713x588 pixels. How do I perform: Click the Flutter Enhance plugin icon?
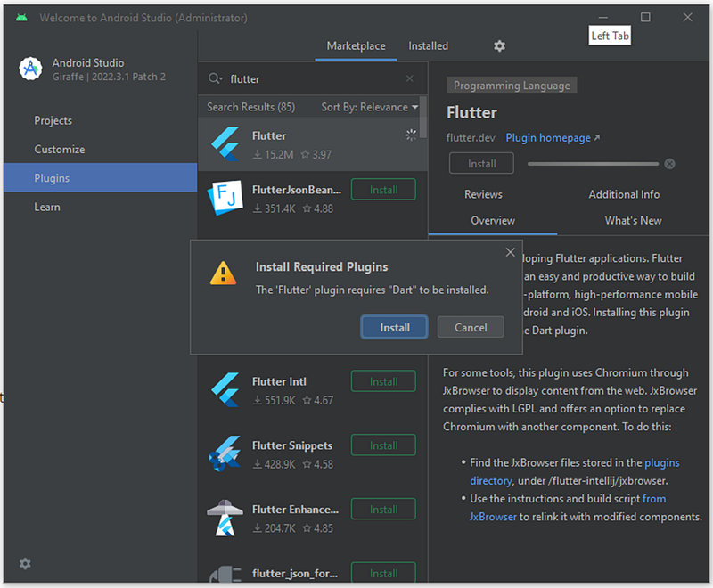[x=225, y=518]
